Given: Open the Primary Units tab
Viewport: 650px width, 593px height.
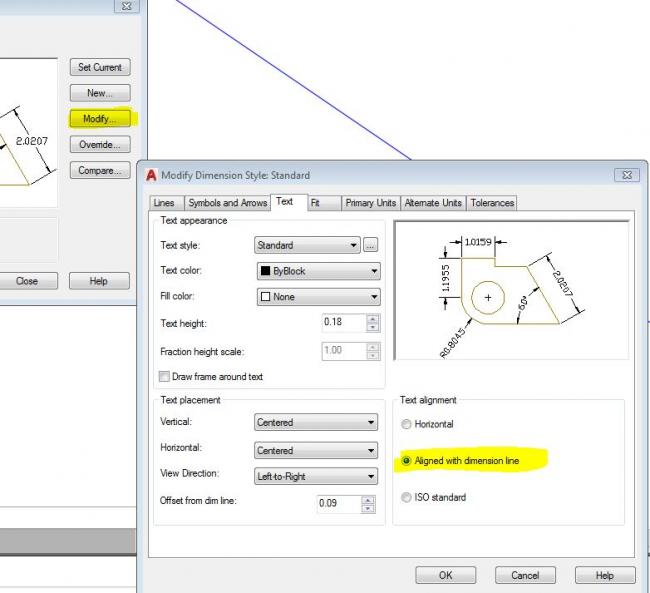Looking at the screenshot, I should click(x=371, y=203).
